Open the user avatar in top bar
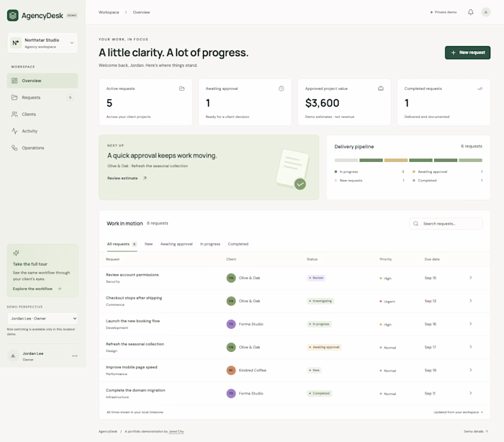504x442 pixels. pyautogui.click(x=486, y=12)
